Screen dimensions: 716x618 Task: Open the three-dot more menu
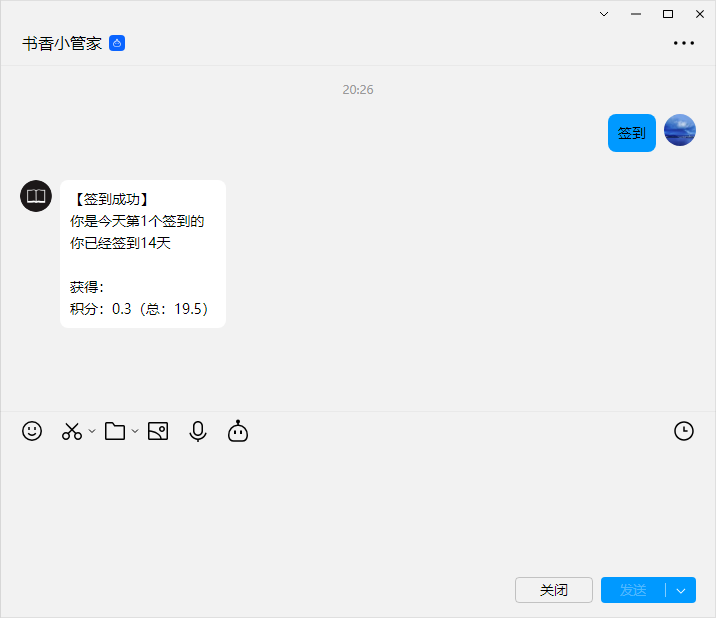pyautogui.click(x=684, y=43)
